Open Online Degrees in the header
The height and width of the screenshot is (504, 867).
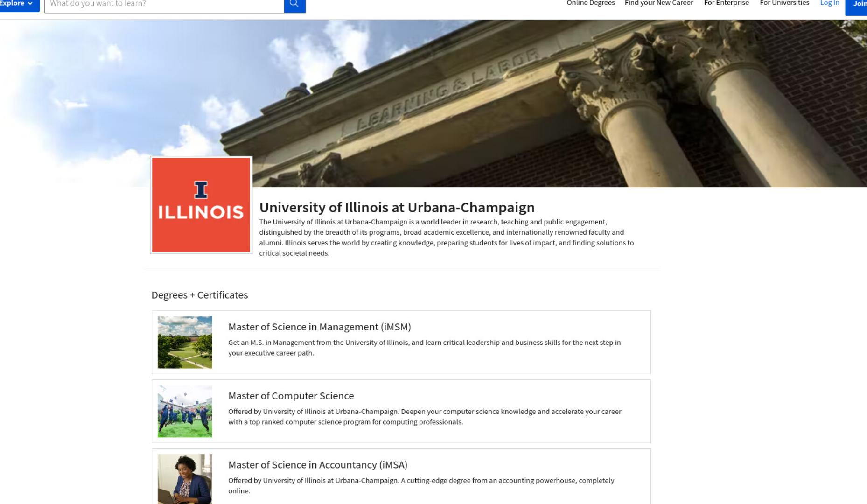pos(590,3)
